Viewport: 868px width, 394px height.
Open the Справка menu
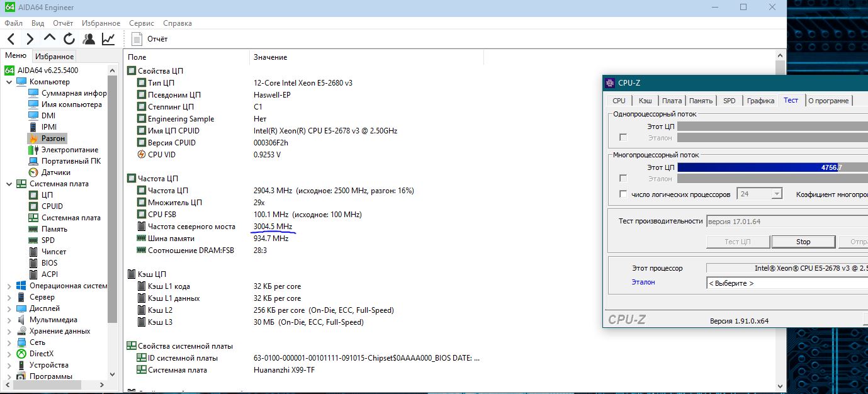[x=178, y=23]
